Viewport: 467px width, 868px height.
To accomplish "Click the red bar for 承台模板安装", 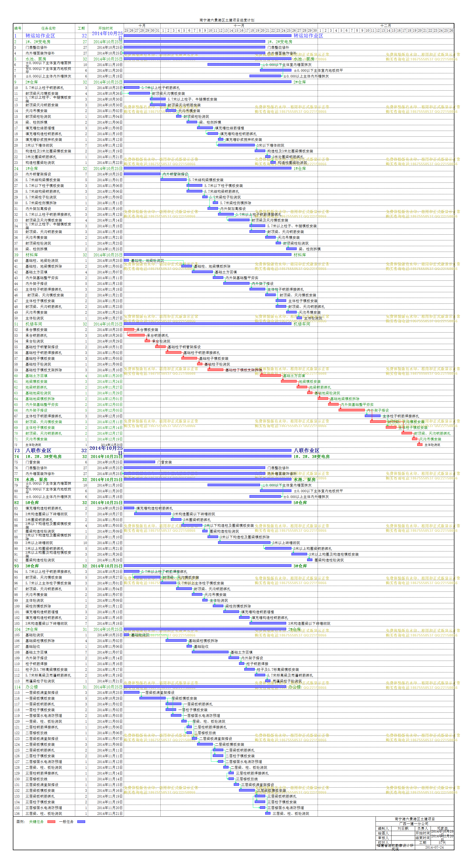I will point(129,329).
